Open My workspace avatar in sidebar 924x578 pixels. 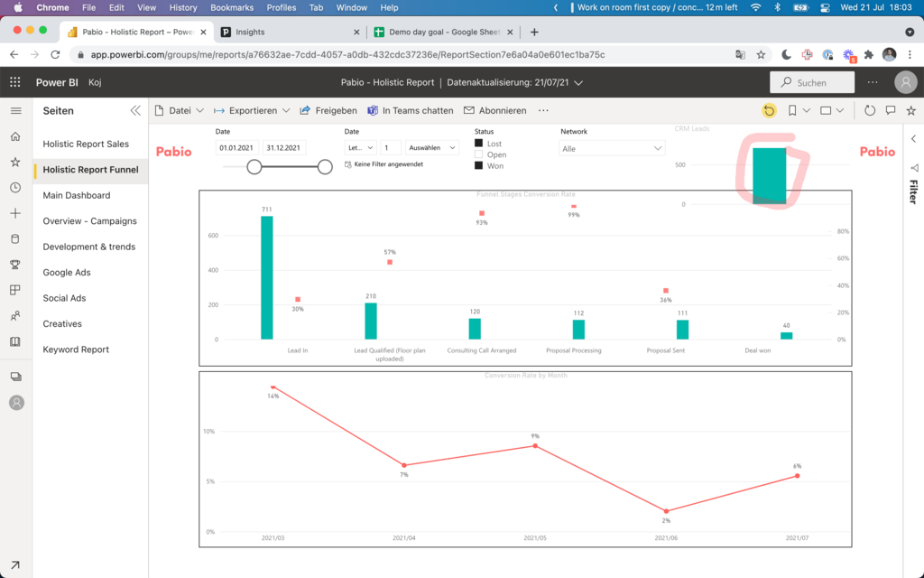[16, 403]
